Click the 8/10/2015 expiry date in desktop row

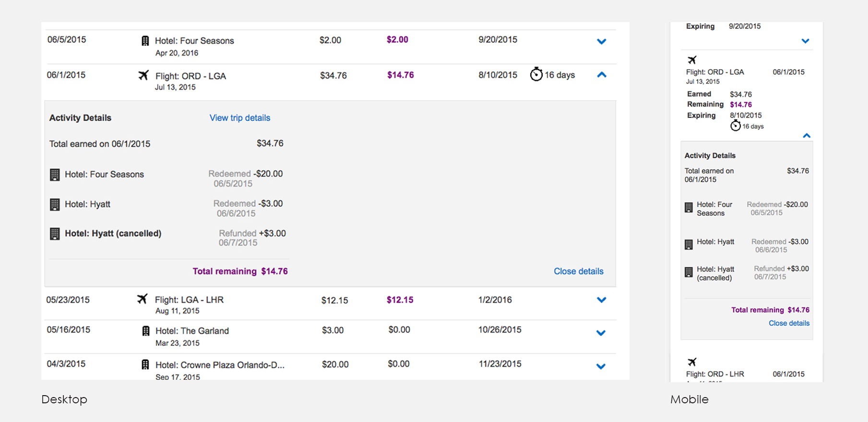click(x=498, y=75)
